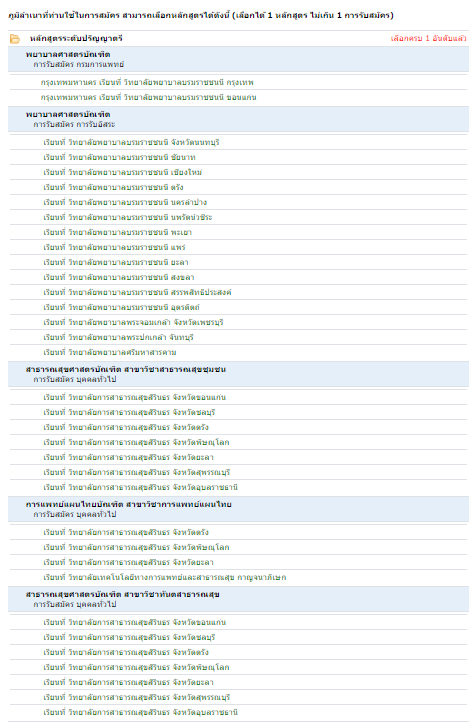Choose วิทยาลัยพยาบาลบรมราชชนนี พะเยา
The image size is (473, 723).
[x=118, y=232]
